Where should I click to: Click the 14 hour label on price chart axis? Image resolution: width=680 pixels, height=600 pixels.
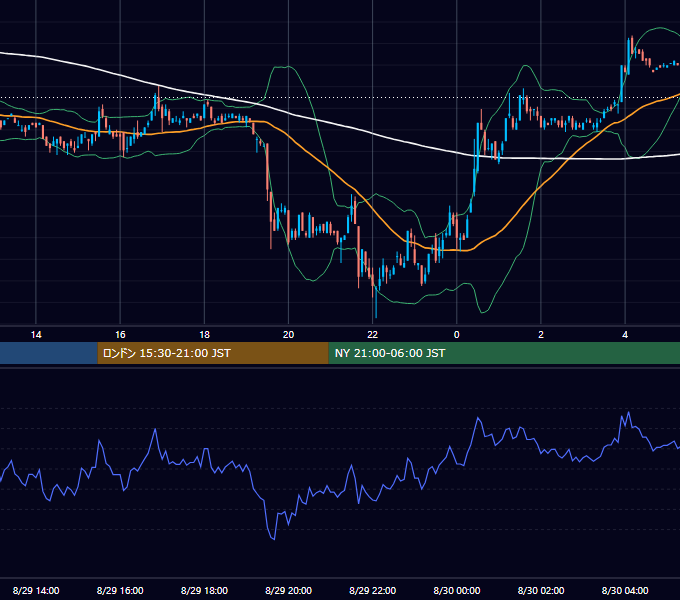click(36, 335)
